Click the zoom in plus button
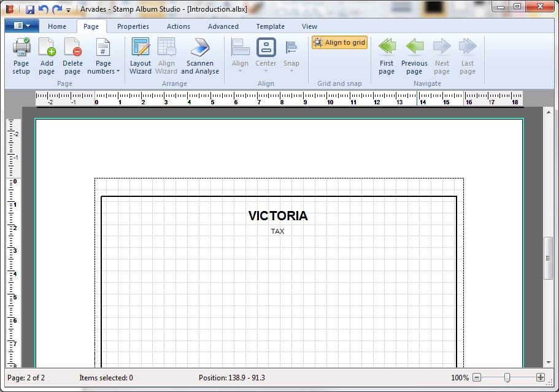 (x=541, y=377)
